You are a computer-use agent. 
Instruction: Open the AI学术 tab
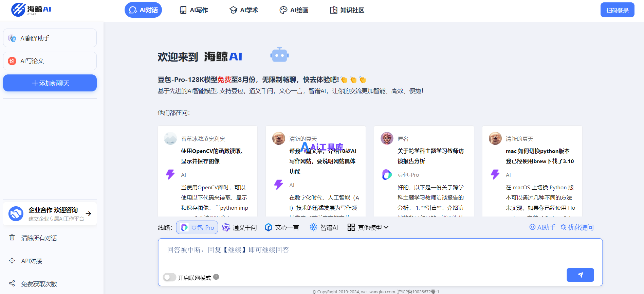tap(244, 10)
